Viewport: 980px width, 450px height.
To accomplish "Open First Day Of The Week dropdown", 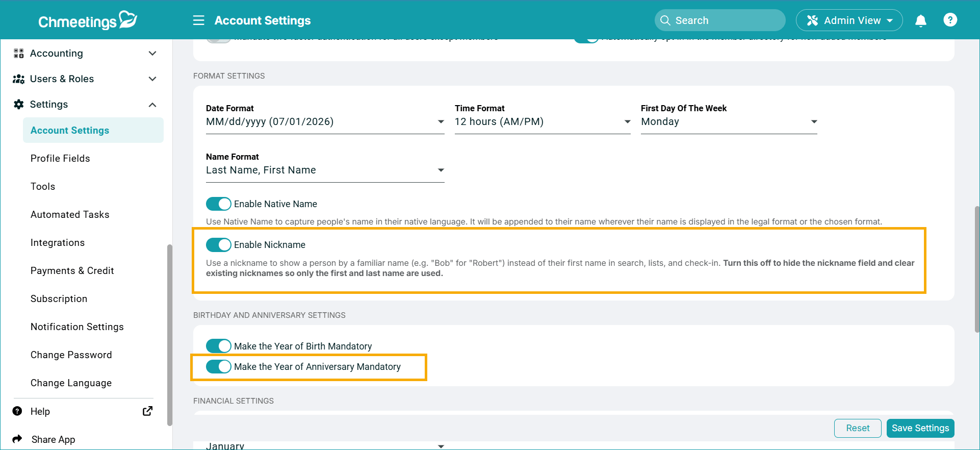I will pyautogui.click(x=729, y=122).
